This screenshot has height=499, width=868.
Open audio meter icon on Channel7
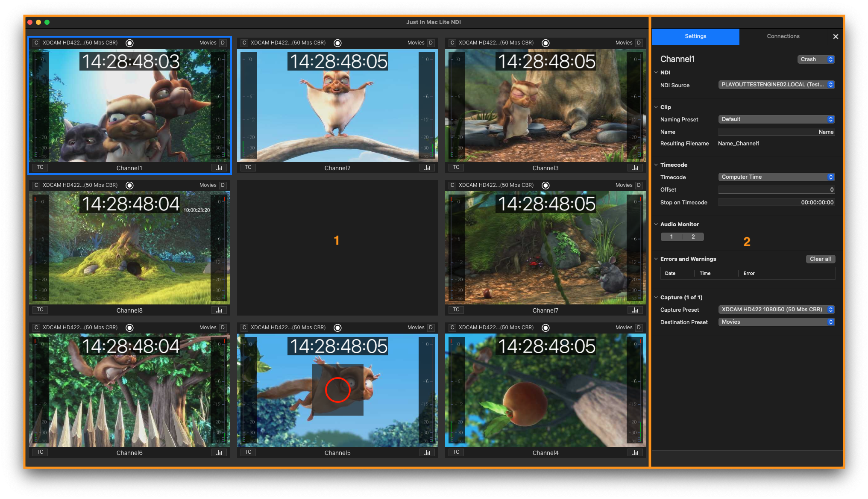tap(635, 310)
